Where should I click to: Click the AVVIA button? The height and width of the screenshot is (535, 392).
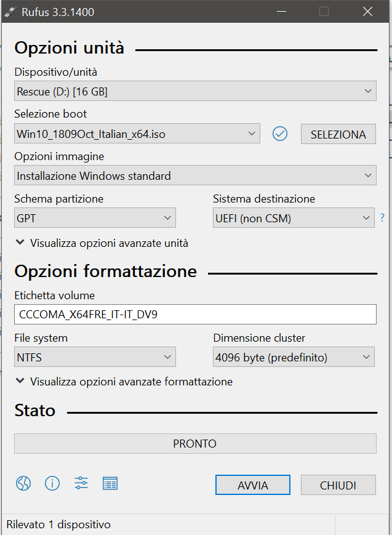(252, 485)
